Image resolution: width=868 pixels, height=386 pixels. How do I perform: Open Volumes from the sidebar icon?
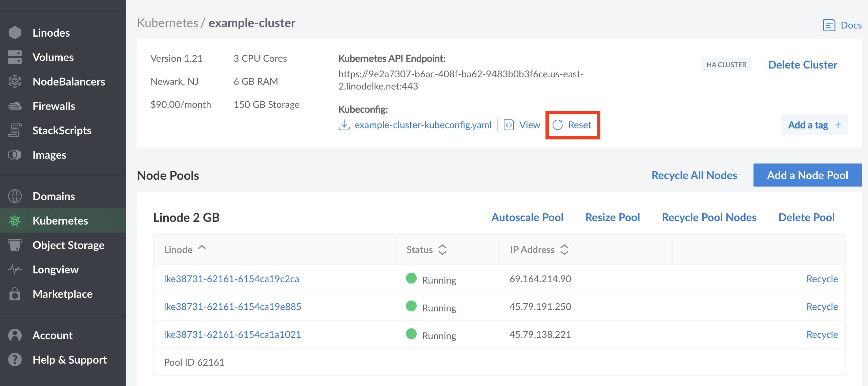(15, 57)
